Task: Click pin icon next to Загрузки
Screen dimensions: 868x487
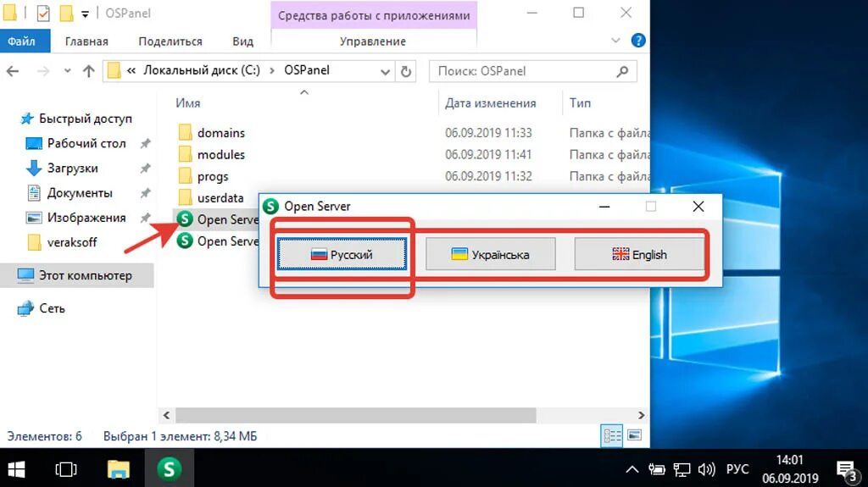Action: (145, 169)
